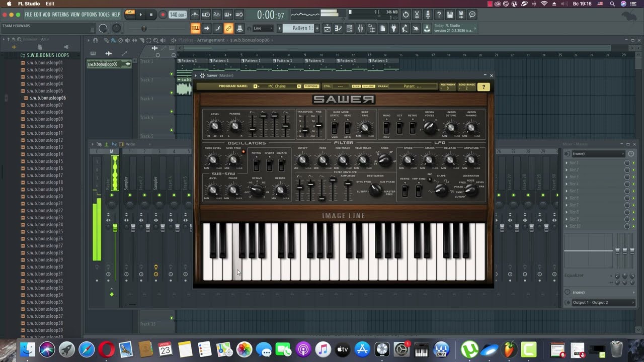Open the OPTIONS menu
The width and height of the screenshot is (644, 362).
click(89, 15)
